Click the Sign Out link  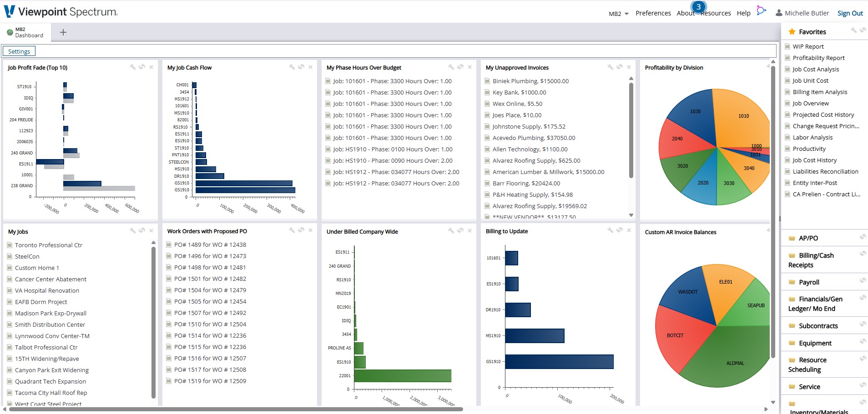[x=850, y=13]
